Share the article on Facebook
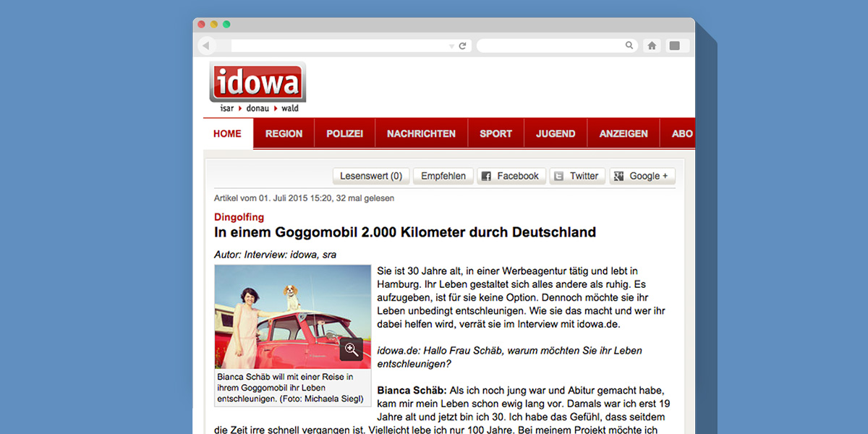 (511, 176)
